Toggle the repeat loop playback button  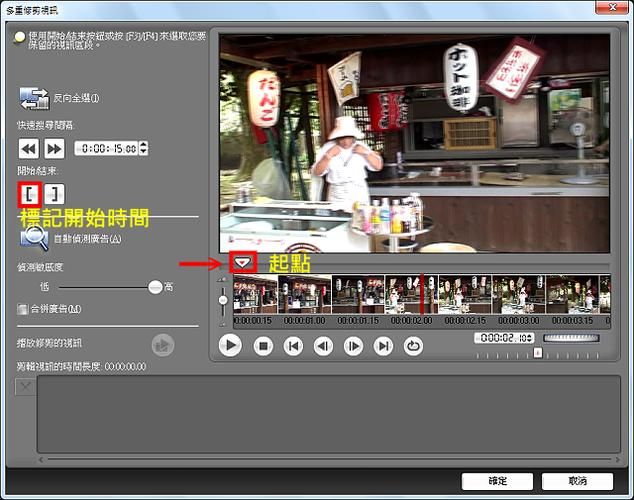pyautogui.click(x=413, y=346)
